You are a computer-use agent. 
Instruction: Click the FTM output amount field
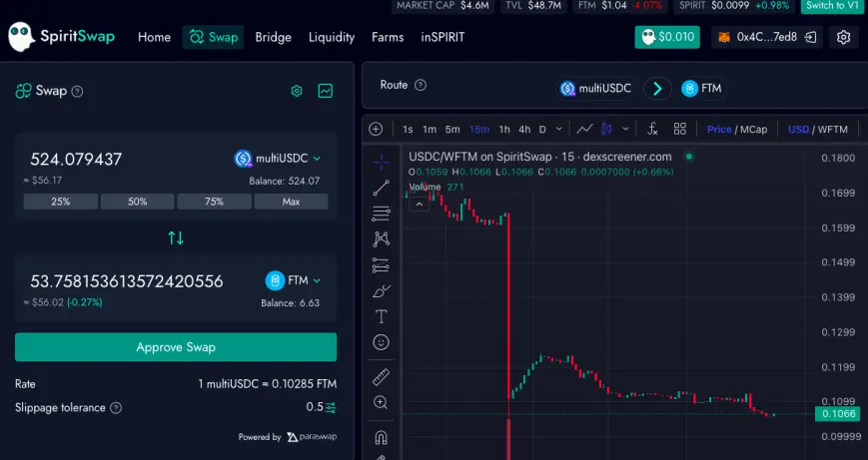click(x=127, y=281)
